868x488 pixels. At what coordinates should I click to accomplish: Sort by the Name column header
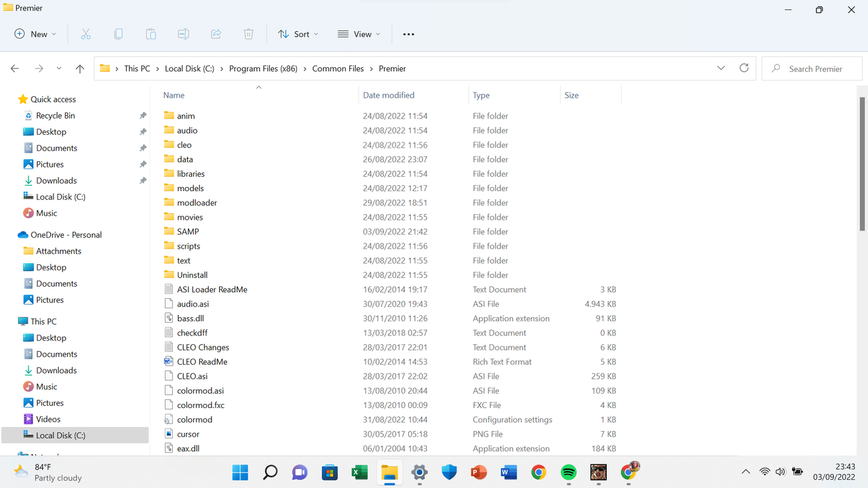174,96
